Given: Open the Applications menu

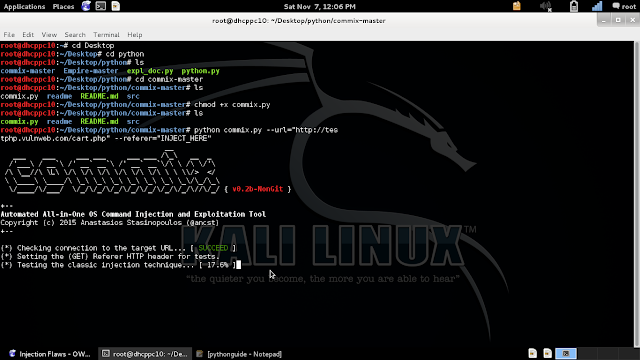Looking at the screenshot, I should pyautogui.click(x=24, y=7).
